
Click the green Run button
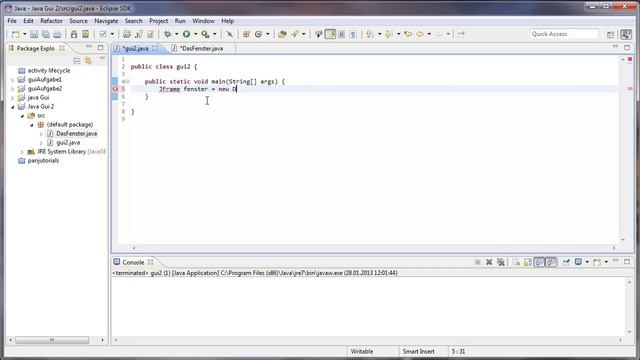tap(187, 34)
